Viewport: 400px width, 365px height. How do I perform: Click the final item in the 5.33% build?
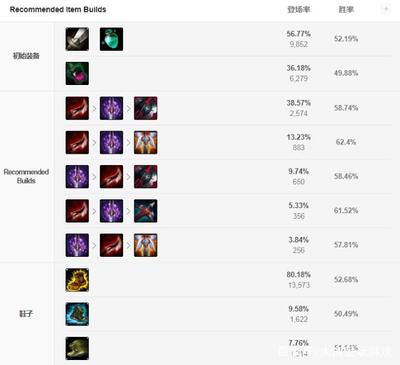click(x=146, y=211)
